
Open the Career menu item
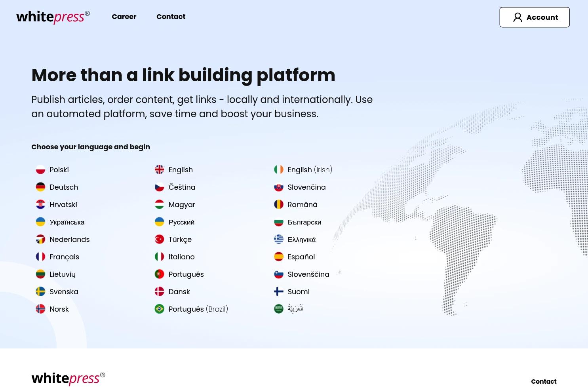coord(124,17)
